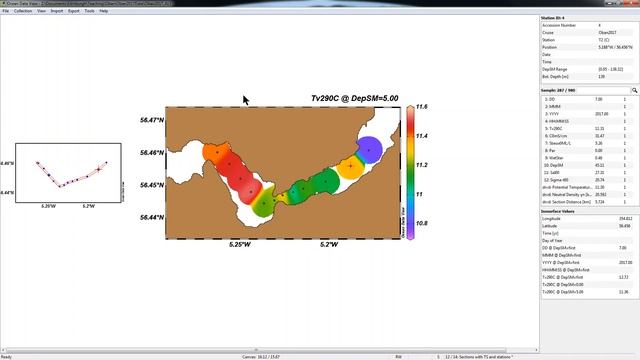Select the Position row in station panel

click(x=588, y=47)
